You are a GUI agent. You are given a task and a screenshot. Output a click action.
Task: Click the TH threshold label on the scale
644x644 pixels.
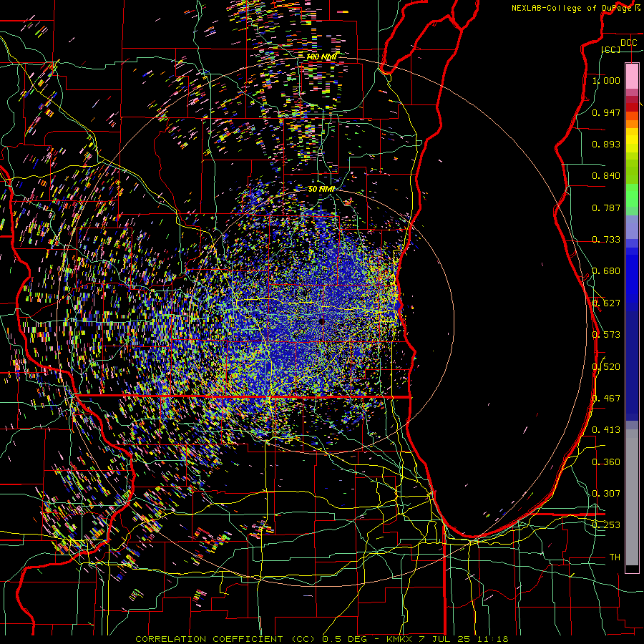tap(615, 557)
